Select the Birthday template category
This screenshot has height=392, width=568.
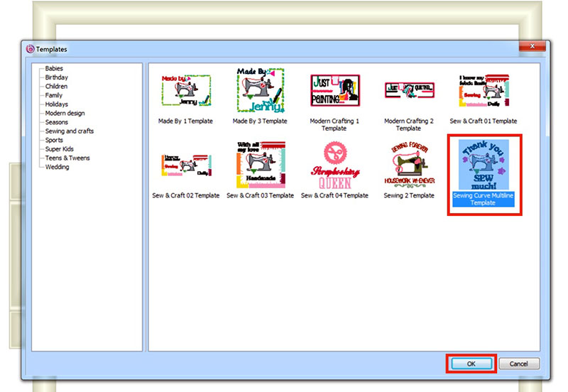click(57, 77)
